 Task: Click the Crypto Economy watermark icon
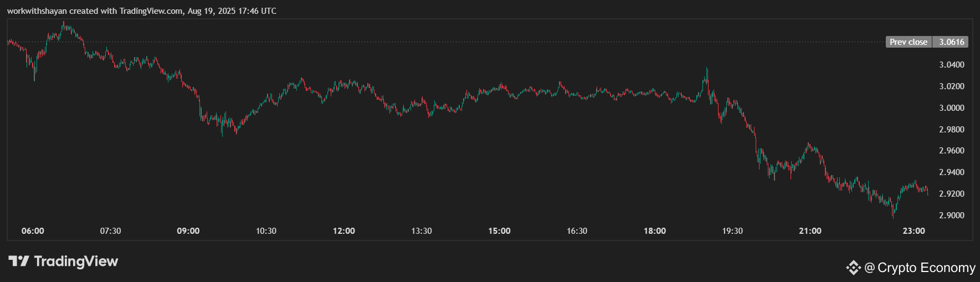tap(853, 268)
